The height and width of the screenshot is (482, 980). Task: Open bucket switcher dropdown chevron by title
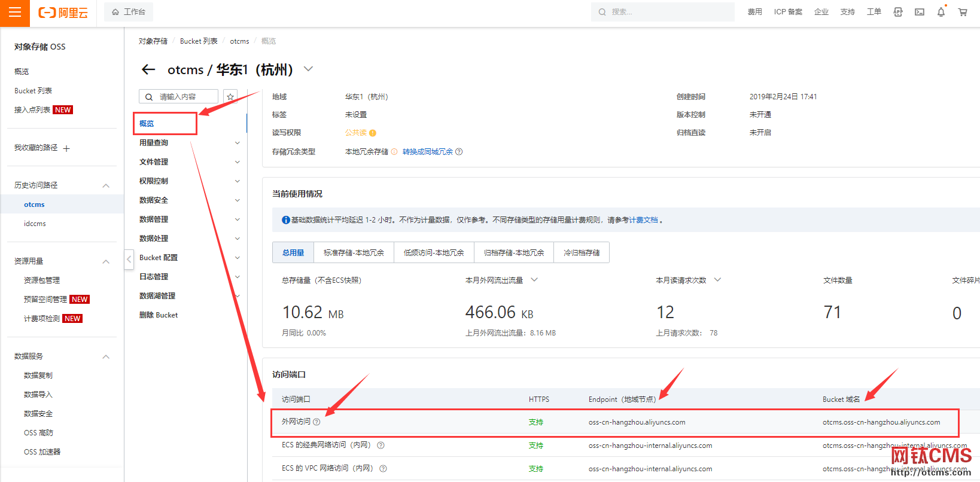308,69
